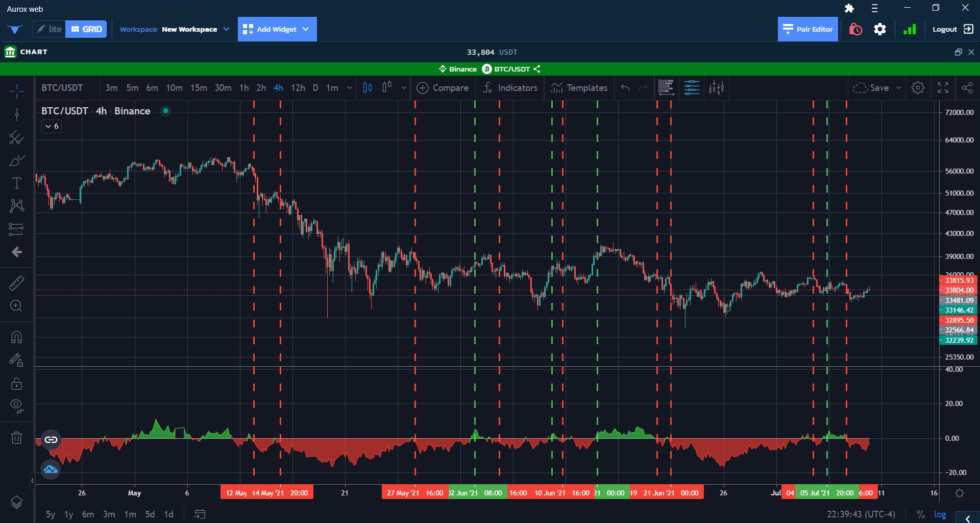Image resolution: width=980 pixels, height=523 pixels.
Task: Click the fullscreen chart icon
Action: [x=943, y=88]
